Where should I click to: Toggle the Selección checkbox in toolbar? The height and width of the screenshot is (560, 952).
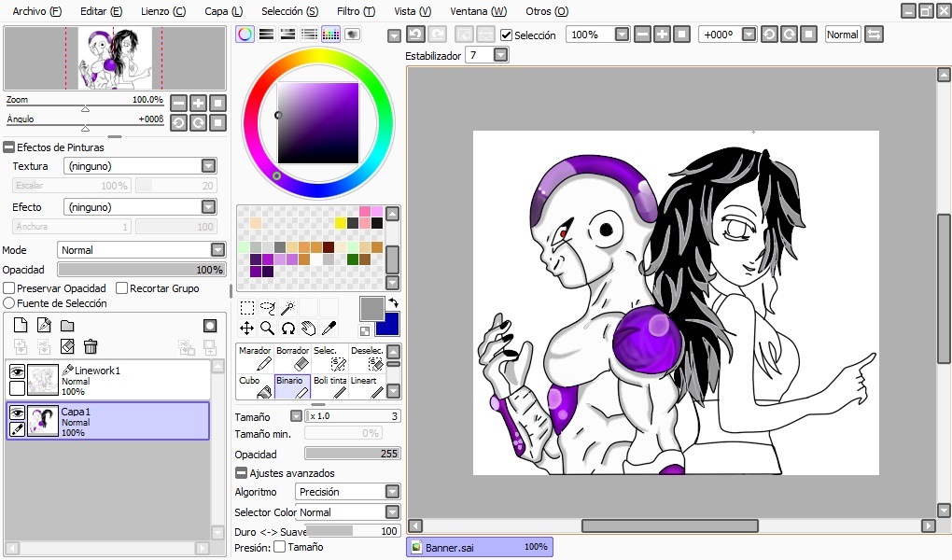click(507, 35)
